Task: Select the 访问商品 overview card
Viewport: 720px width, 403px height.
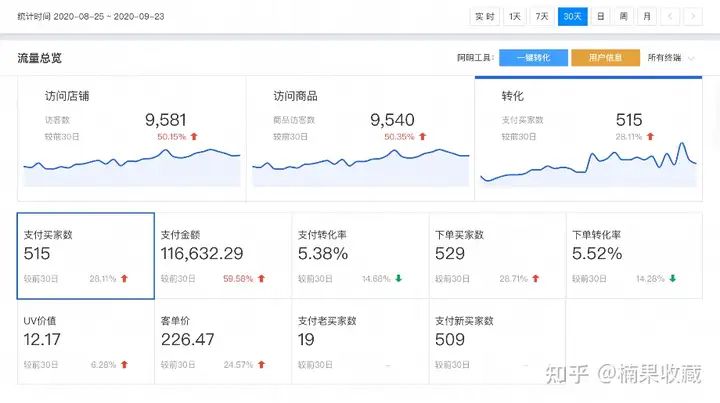Action: point(360,139)
